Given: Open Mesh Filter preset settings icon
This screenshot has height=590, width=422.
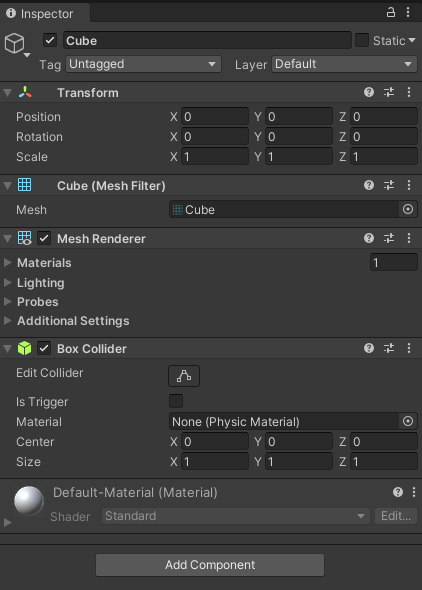Looking at the screenshot, I should pos(389,185).
